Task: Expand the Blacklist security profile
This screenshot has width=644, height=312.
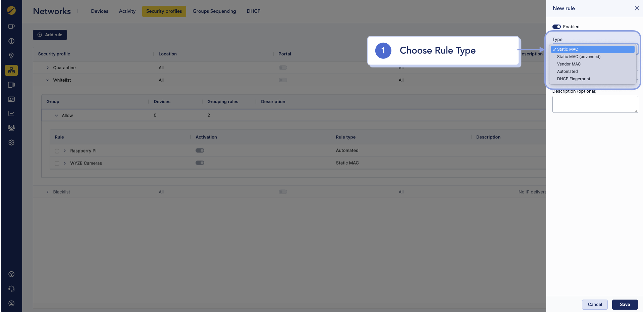Action: (x=48, y=192)
